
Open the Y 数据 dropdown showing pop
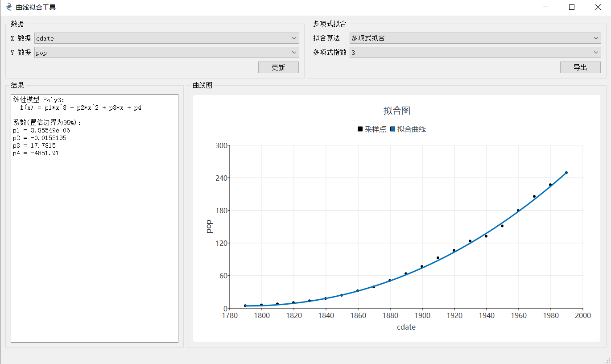166,53
